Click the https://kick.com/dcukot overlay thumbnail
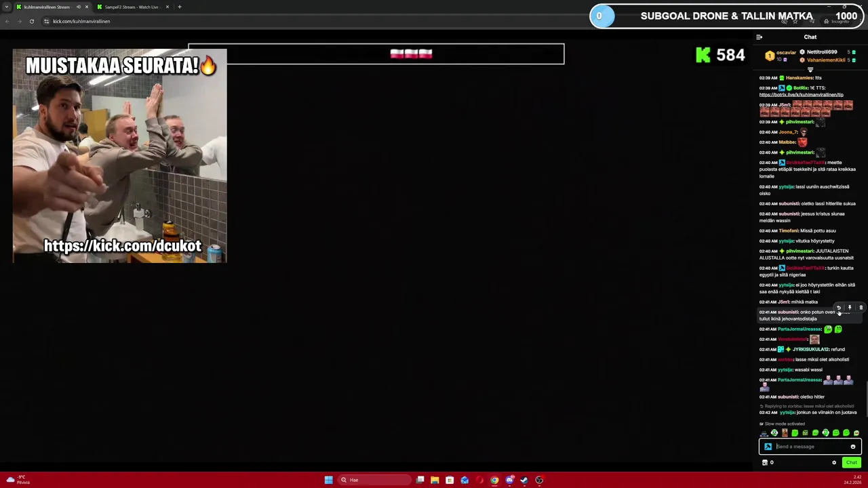Image resolution: width=868 pixels, height=488 pixels. [x=119, y=155]
